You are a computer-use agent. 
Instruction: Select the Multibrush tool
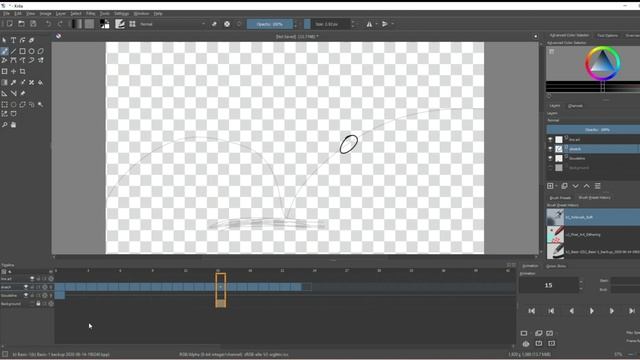click(40, 60)
